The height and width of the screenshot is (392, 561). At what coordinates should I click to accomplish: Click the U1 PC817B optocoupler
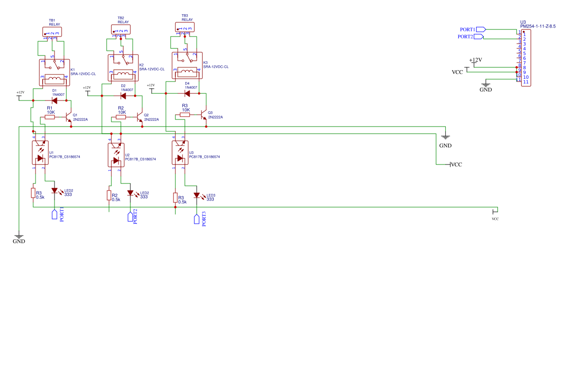(40, 153)
